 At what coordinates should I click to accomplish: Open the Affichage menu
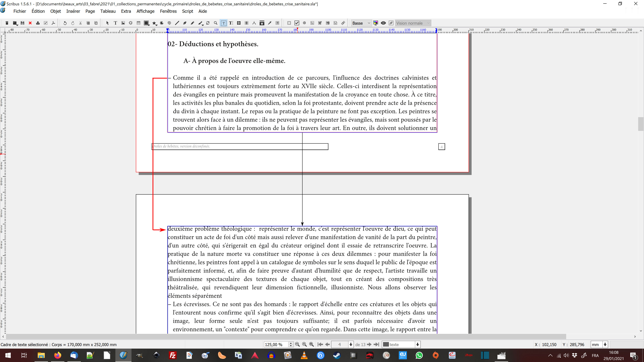[x=145, y=11]
